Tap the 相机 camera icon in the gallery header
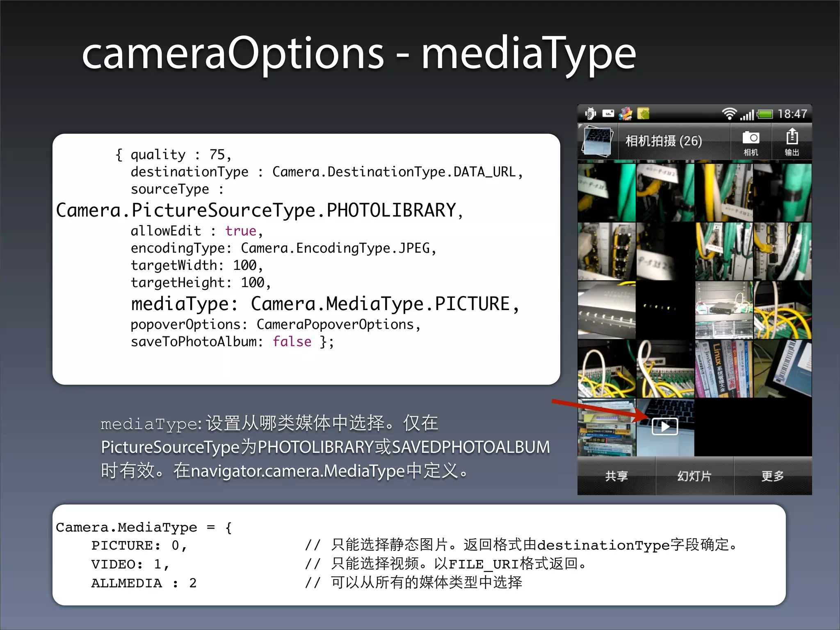Viewport: 840px width, 630px height. [751, 142]
